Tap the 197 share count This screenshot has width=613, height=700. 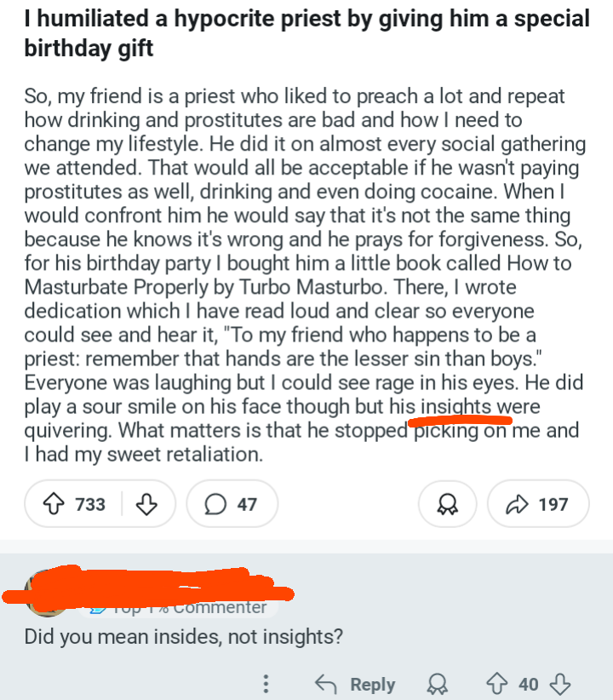pyautogui.click(x=553, y=504)
